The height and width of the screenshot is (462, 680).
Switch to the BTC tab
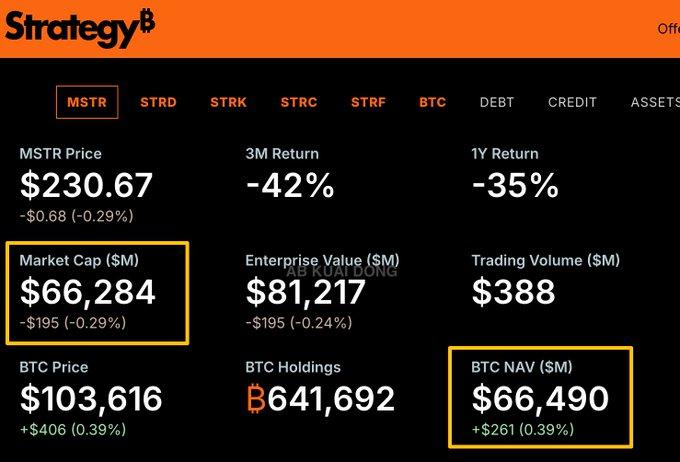(x=433, y=102)
